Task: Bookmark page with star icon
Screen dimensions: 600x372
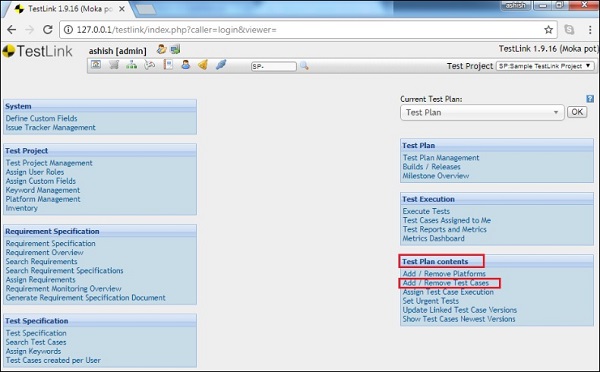Action: point(548,29)
